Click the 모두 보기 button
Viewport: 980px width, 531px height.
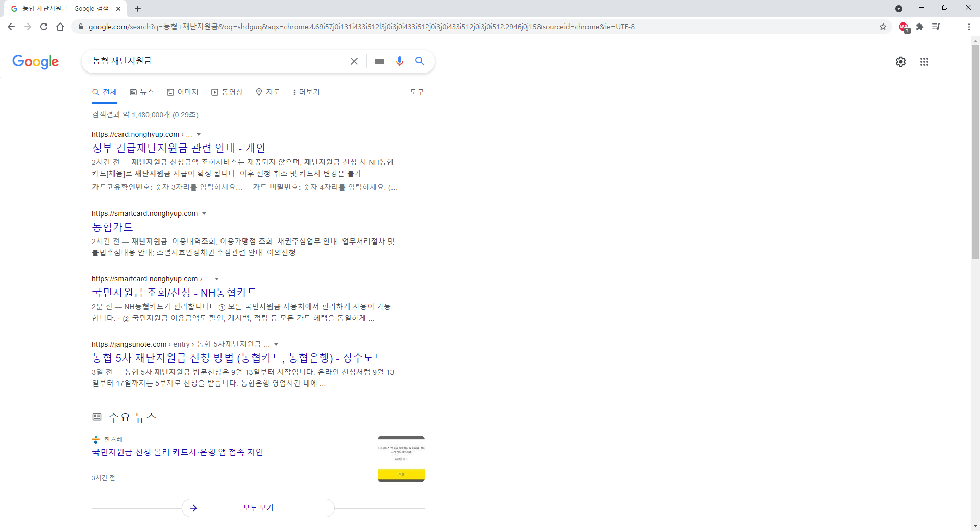tap(258, 508)
